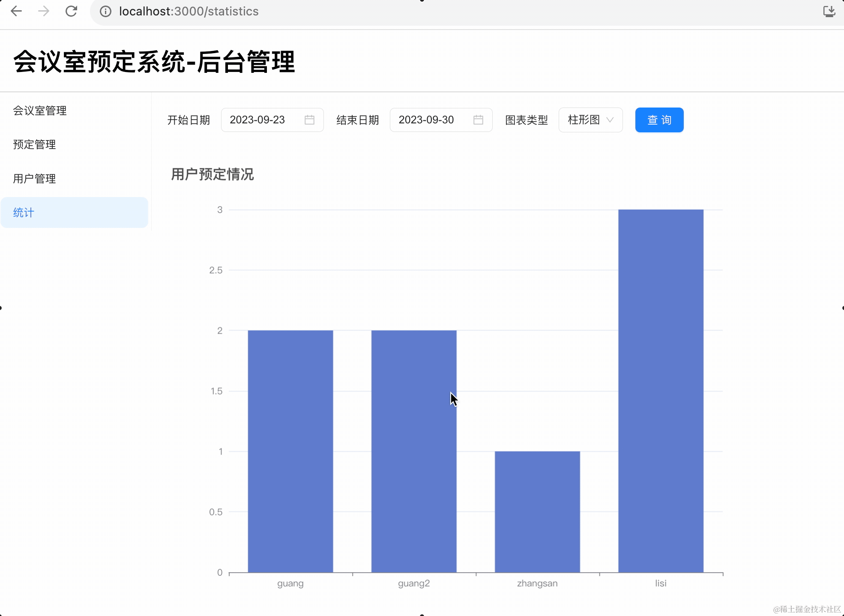Click the guang bar in chart
The image size is (844, 616).
[x=290, y=451]
